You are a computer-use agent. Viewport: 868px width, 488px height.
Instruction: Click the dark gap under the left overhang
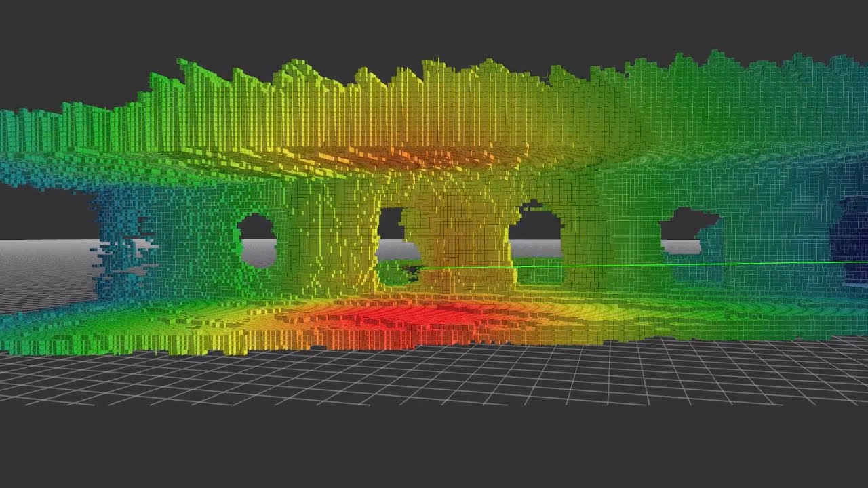point(44,211)
